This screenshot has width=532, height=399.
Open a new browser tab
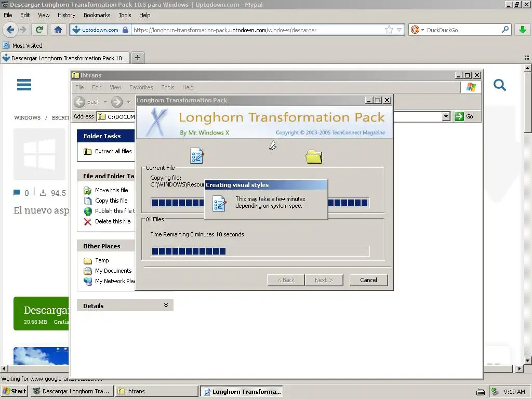pyautogui.click(x=137, y=58)
